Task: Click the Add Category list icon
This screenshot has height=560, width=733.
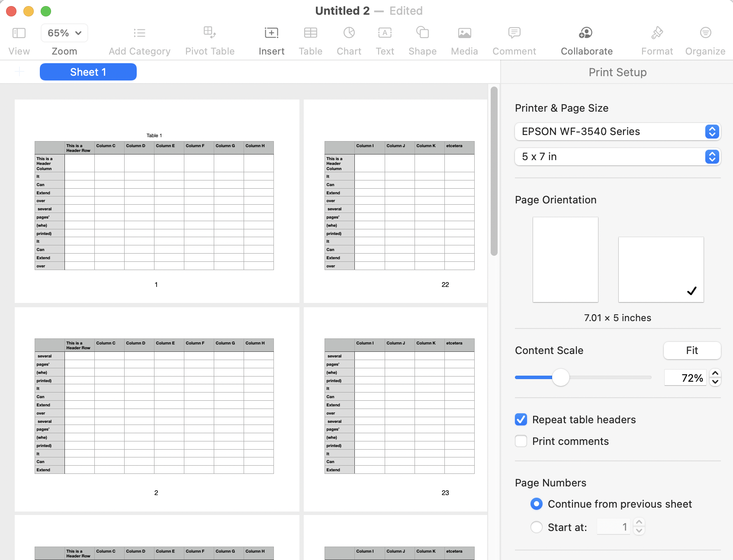Action: pyautogui.click(x=139, y=33)
